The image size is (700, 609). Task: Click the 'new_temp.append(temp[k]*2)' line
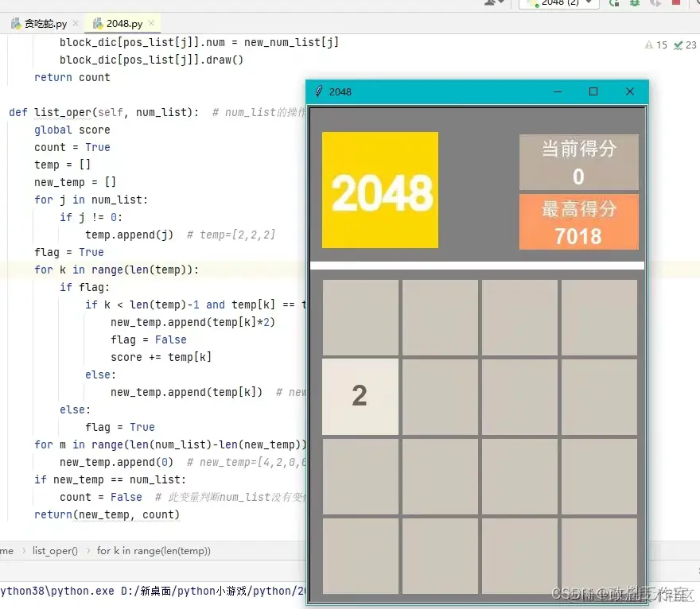192,322
